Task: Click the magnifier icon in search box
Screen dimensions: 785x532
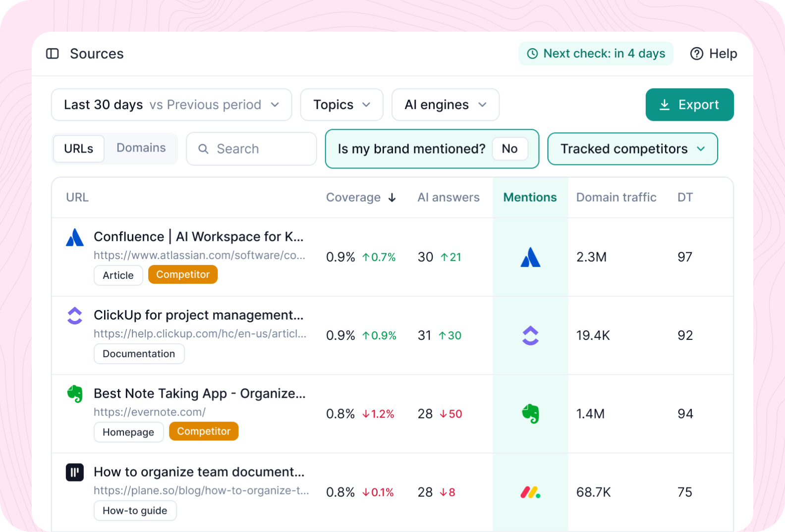Action: [203, 149]
